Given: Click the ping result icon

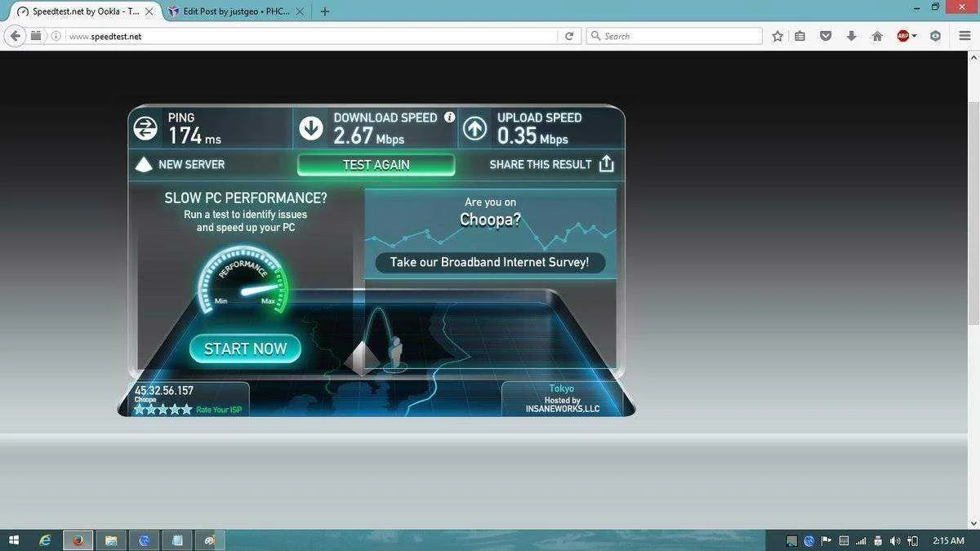Looking at the screenshot, I should pyautogui.click(x=145, y=128).
